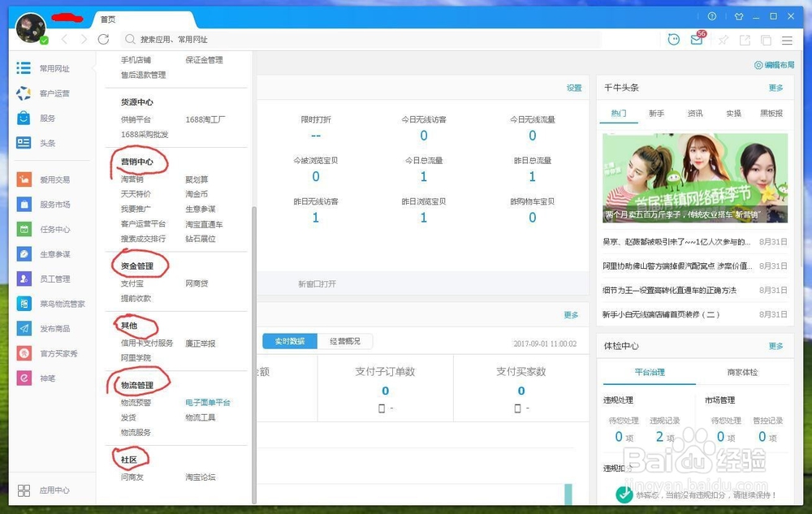
Task: Launch the 神笔 app icon
Action: [x=24, y=378]
